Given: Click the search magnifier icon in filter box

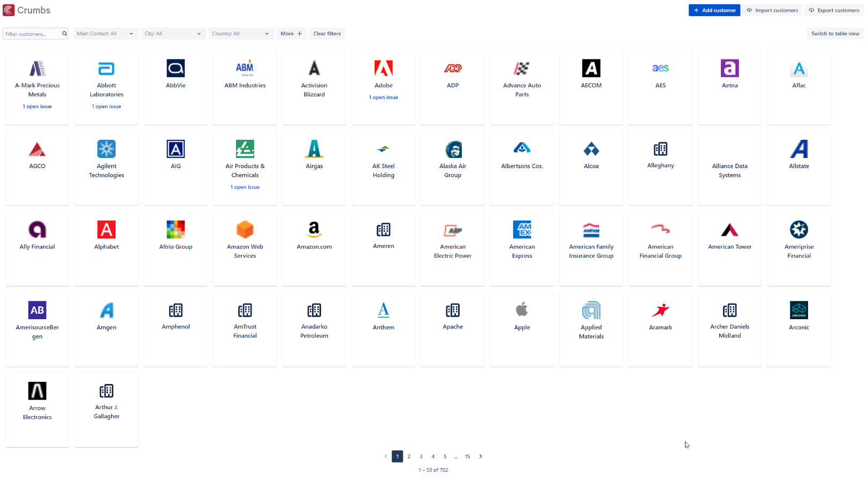Looking at the screenshot, I should coord(65,34).
